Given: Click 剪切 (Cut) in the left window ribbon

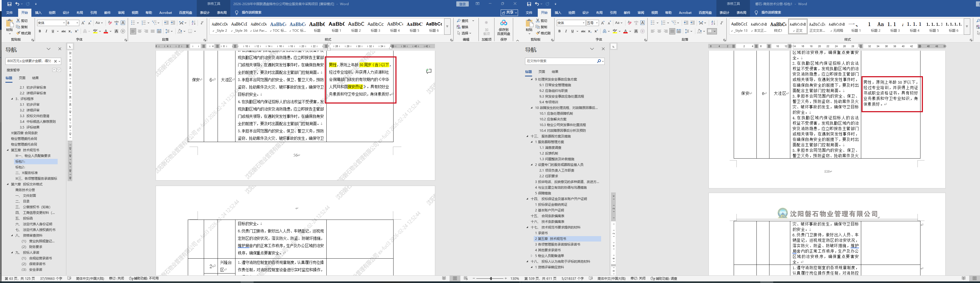Looking at the screenshot, I should point(22,21).
